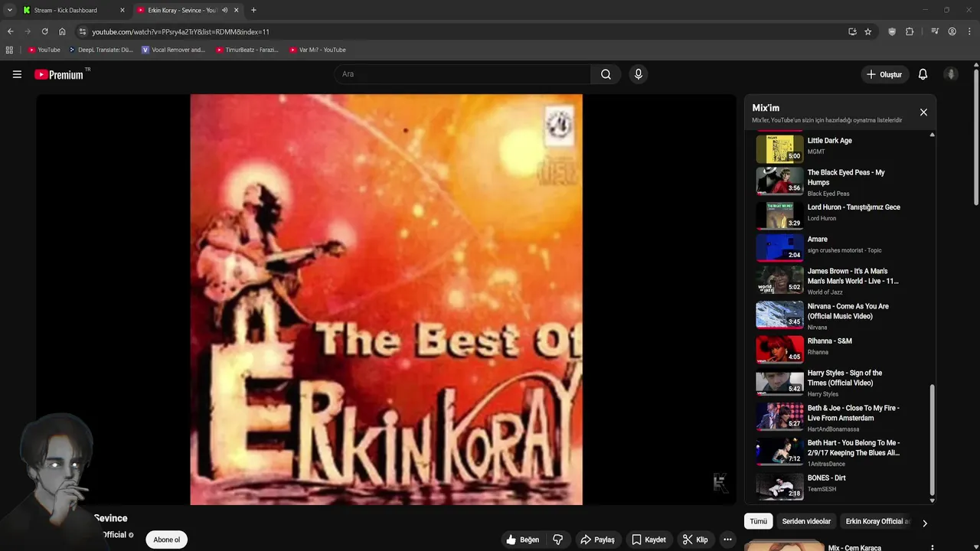Open the YouTube hamburger guide menu
The width and height of the screenshot is (980, 551).
pyautogui.click(x=17, y=74)
